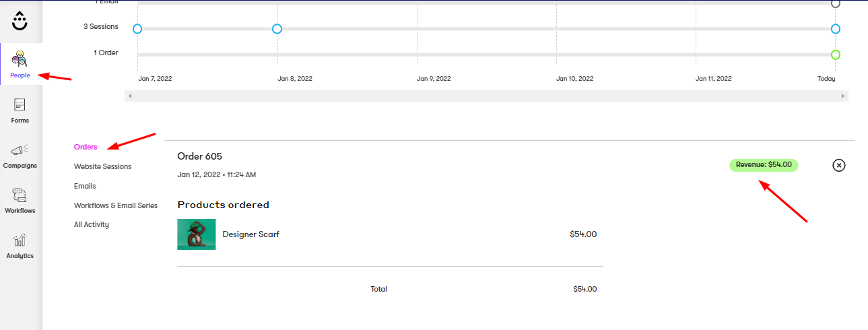Click the email marker at Today
Image resolution: width=868 pixels, height=330 pixels.
tap(836, 3)
